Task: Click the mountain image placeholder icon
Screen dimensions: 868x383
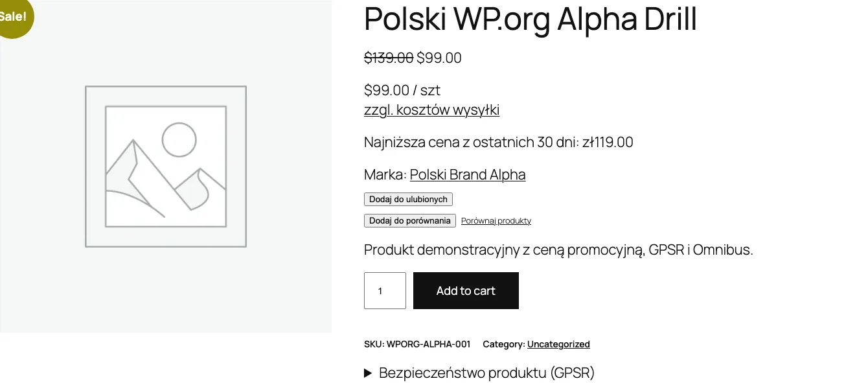Action: (165, 166)
